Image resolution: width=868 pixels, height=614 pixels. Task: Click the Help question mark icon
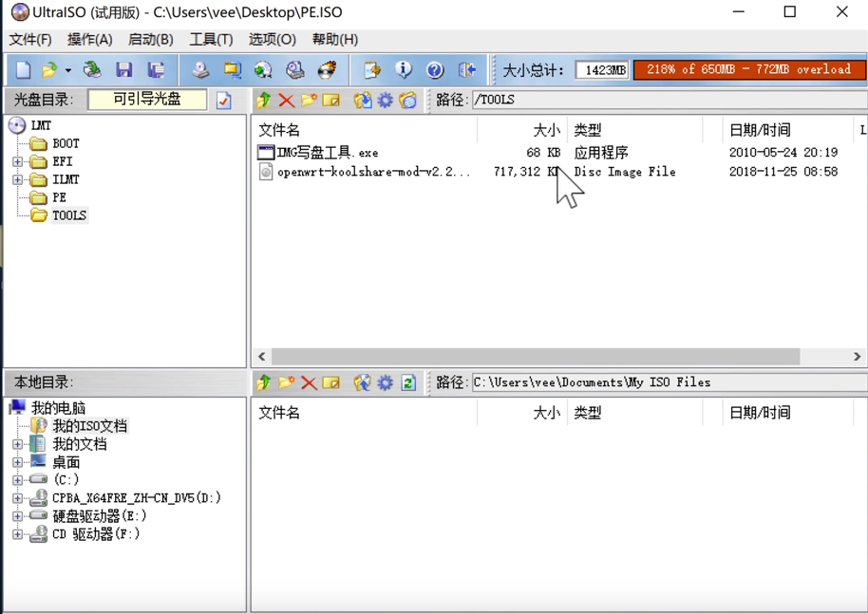(x=435, y=69)
